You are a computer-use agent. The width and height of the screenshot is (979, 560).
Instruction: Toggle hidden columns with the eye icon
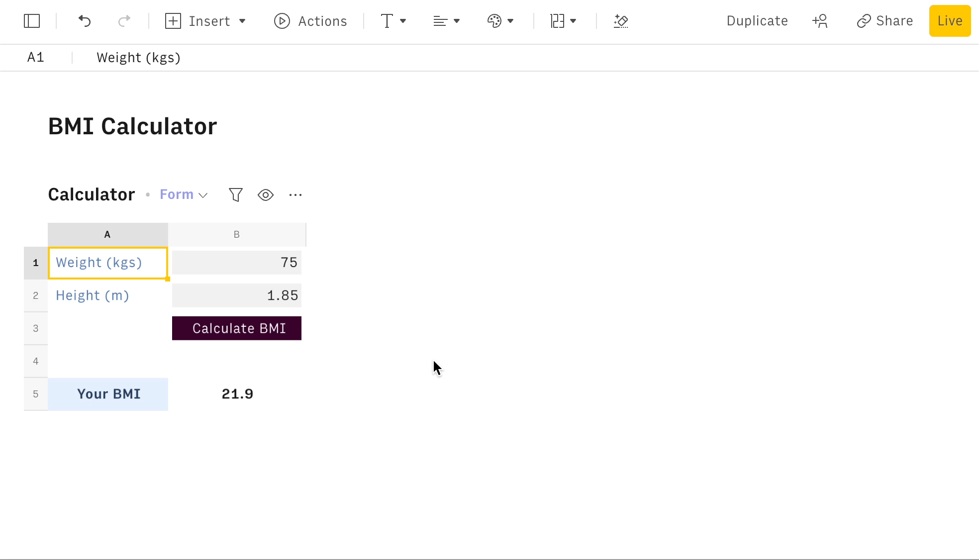(266, 195)
